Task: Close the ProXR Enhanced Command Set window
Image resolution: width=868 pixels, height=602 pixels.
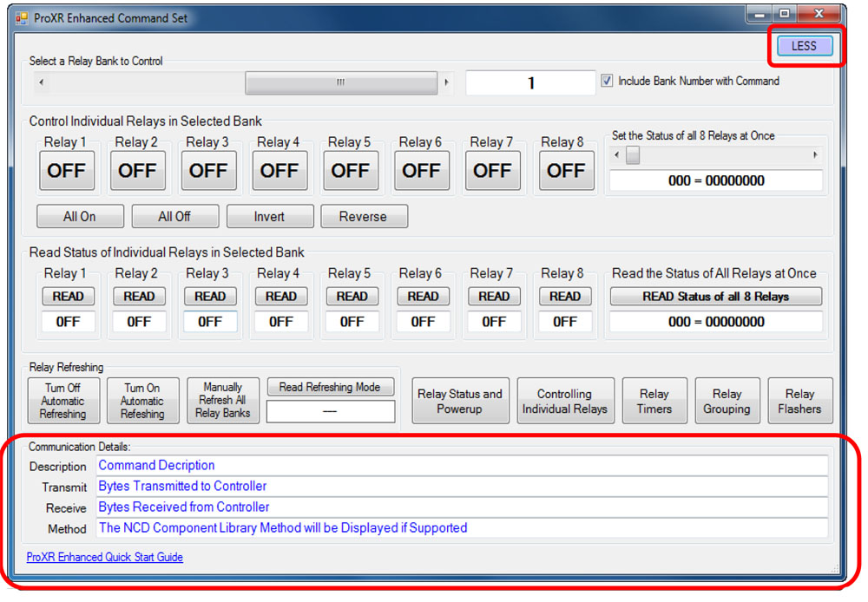Action: click(x=819, y=15)
